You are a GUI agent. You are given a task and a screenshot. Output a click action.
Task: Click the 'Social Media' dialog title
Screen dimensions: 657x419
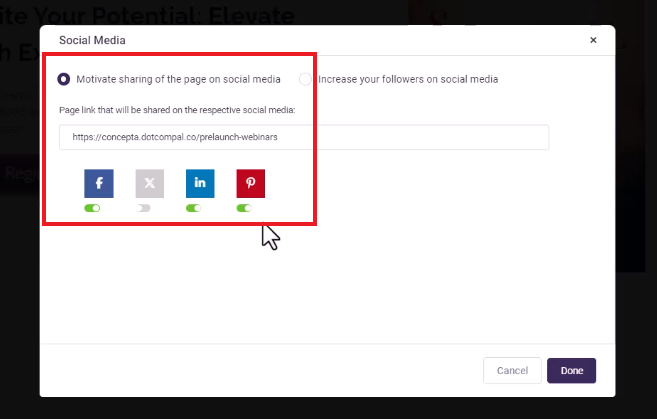(92, 40)
